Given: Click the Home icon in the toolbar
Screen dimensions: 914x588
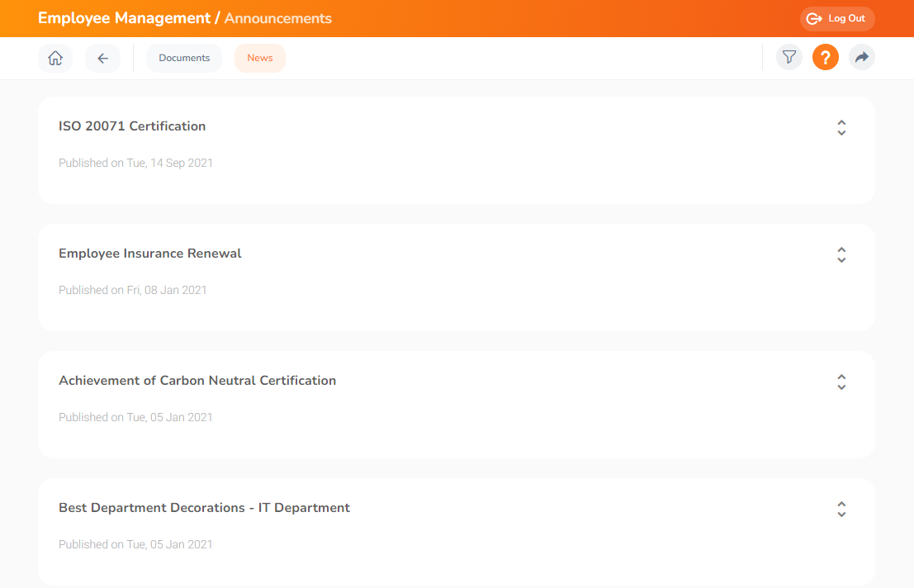Looking at the screenshot, I should [54, 58].
